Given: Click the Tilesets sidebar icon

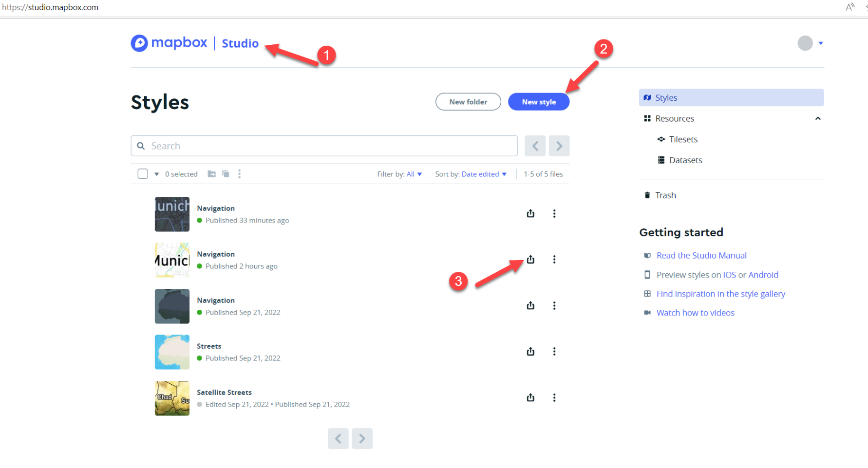Looking at the screenshot, I should click(661, 139).
